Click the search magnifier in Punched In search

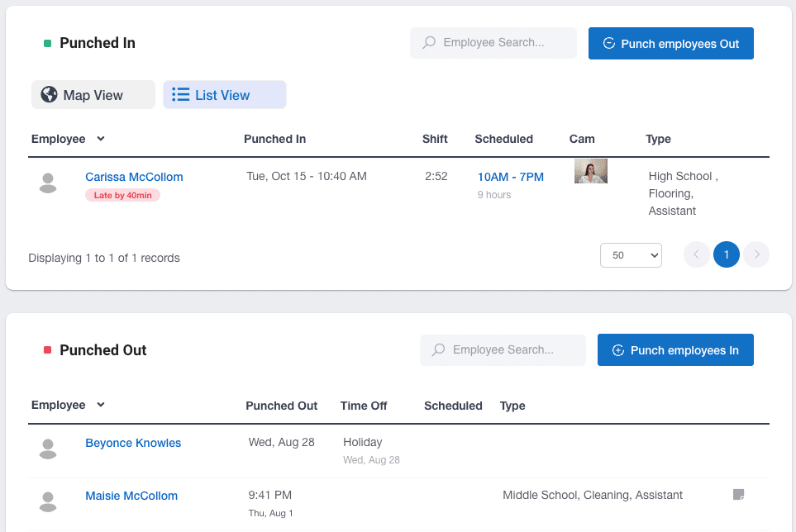point(429,43)
